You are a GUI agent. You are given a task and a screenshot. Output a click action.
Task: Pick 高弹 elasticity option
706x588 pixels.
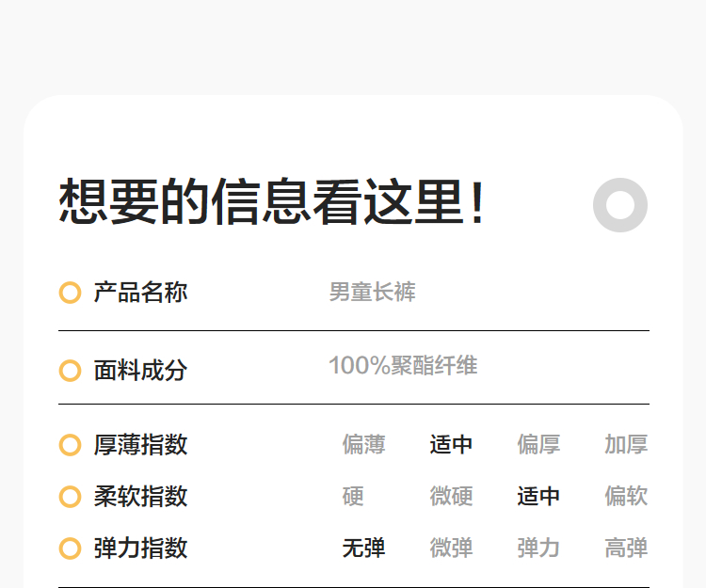point(626,548)
